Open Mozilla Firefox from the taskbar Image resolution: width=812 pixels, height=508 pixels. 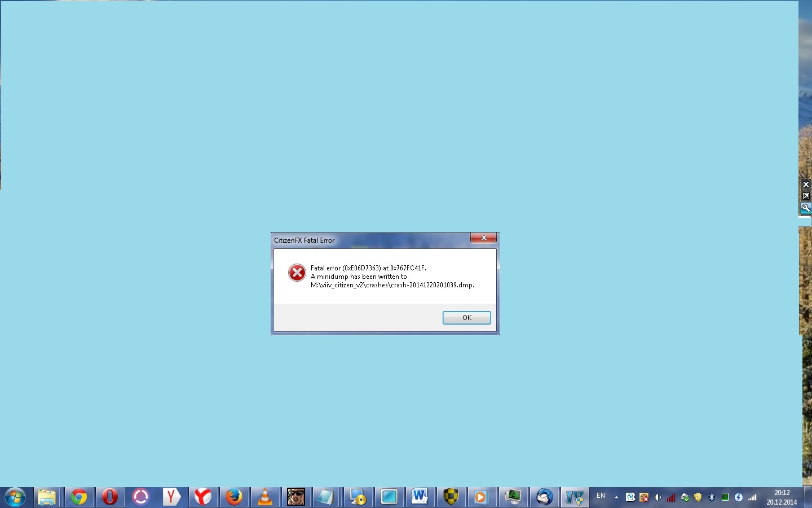pos(234,497)
